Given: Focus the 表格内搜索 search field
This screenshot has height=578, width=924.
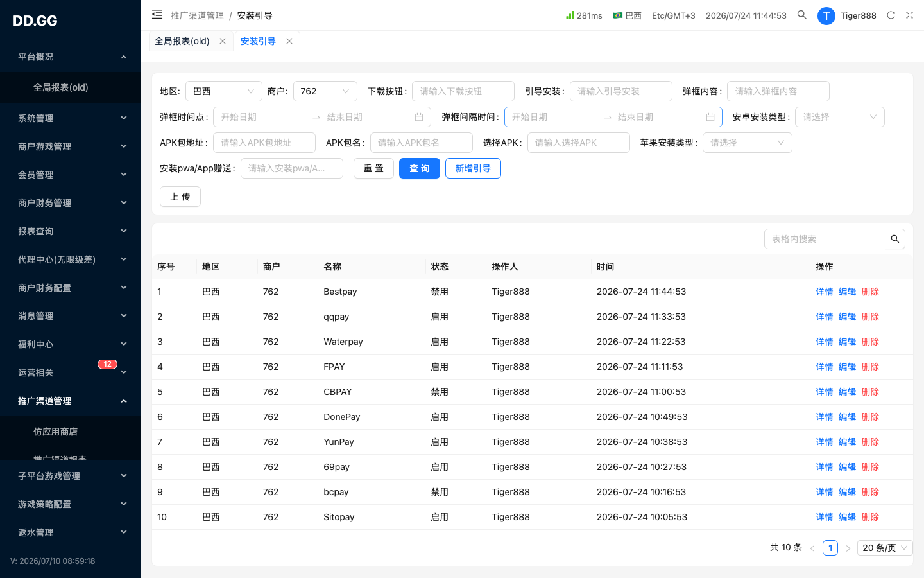Looking at the screenshot, I should pos(825,239).
